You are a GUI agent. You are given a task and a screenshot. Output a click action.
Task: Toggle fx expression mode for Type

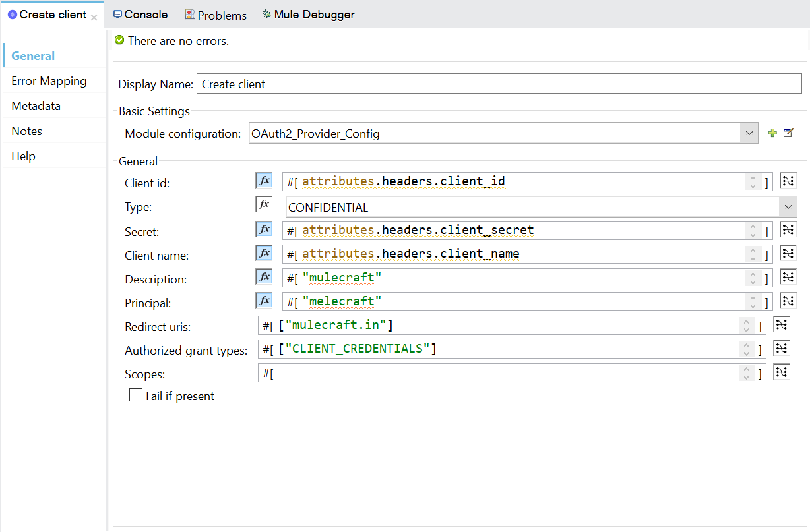pos(264,205)
